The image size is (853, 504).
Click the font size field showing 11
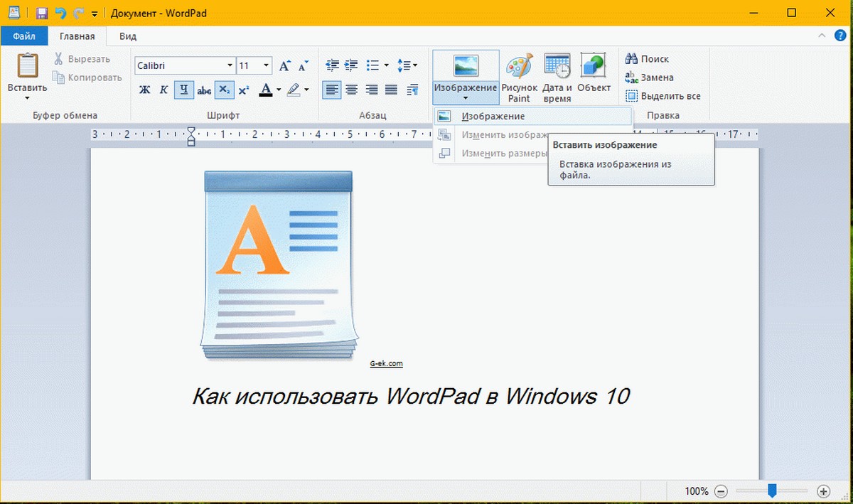[249, 65]
